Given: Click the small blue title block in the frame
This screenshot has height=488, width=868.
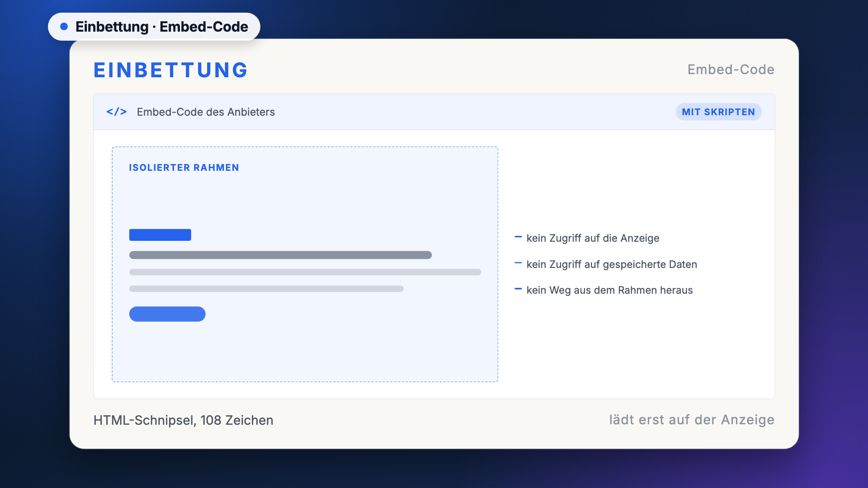Looking at the screenshot, I should click(160, 235).
